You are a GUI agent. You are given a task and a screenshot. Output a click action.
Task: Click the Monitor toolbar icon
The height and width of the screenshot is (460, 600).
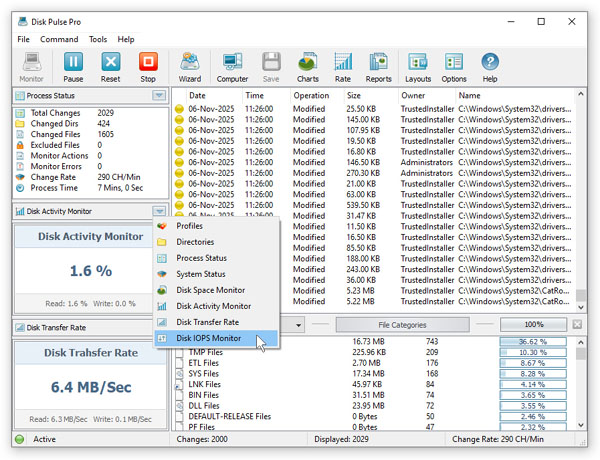click(x=31, y=67)
